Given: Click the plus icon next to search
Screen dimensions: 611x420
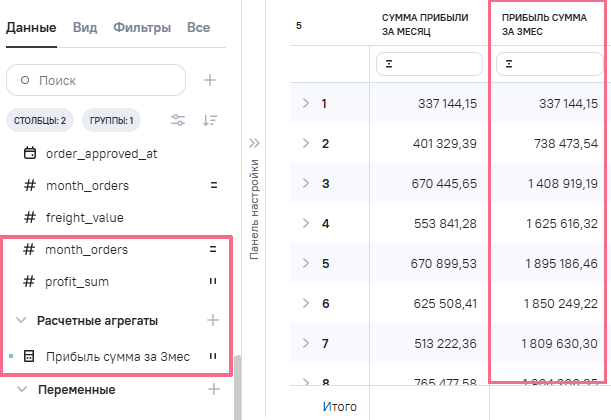Looking at the screenshot, I should [x=210, y=80].
